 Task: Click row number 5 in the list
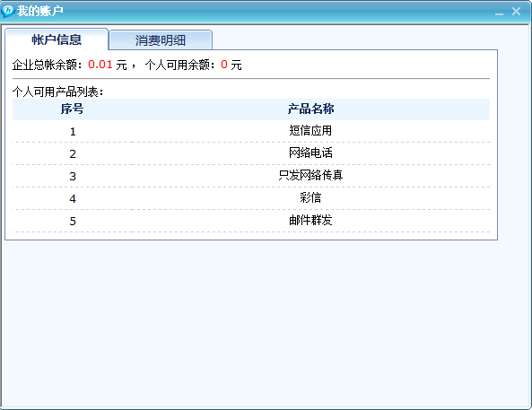(73, 221)
